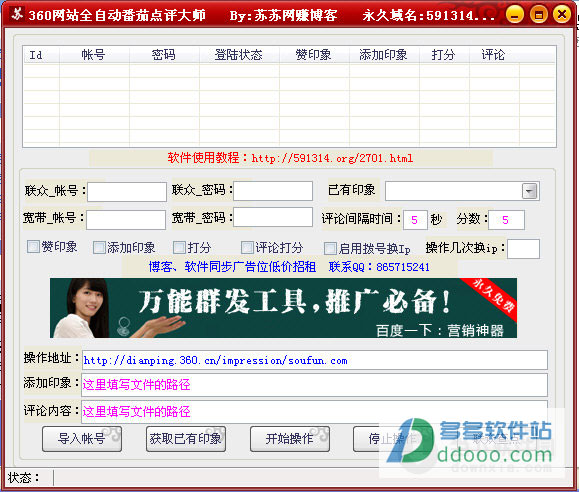This screenshot has height=492, width=579.
Task: Toggle the 评论打分 checkbox
Action: click(247, 247)
